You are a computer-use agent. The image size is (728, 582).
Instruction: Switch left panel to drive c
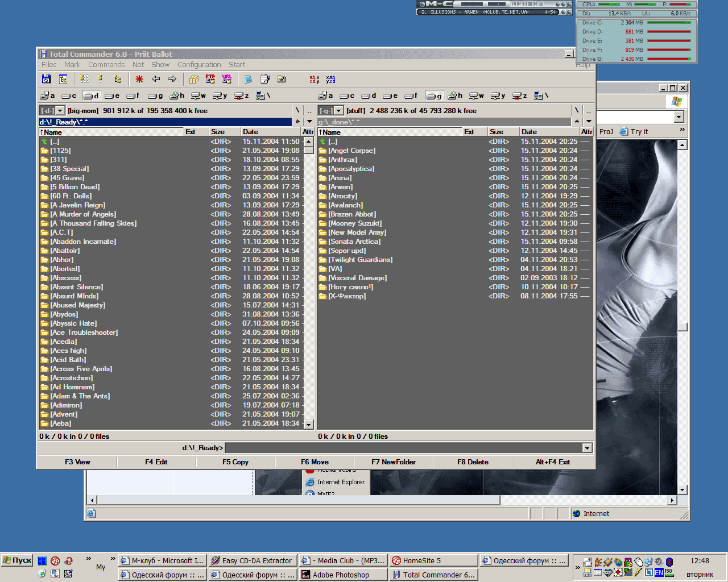69,95
